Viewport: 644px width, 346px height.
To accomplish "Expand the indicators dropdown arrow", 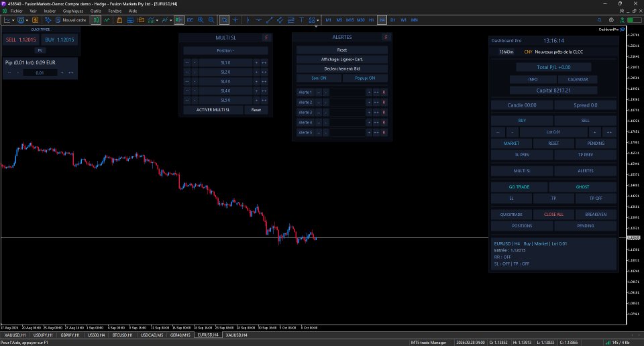I will [x=157, y=20].
